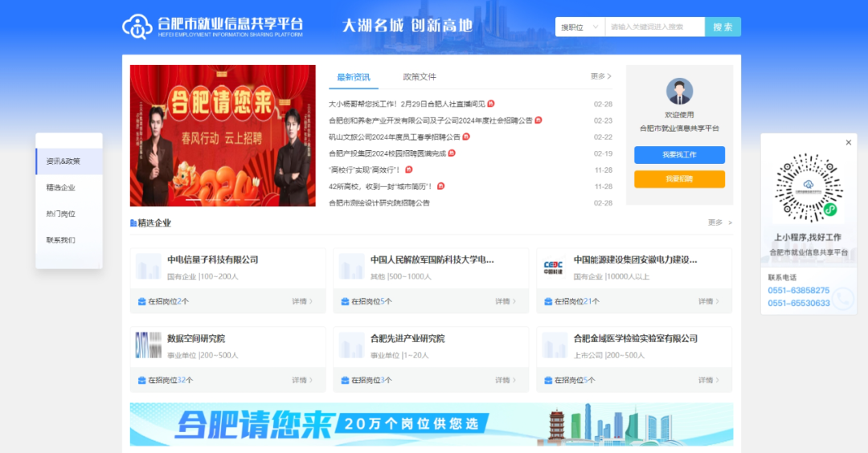868x453 pixels.
Task: Open the 搜职位 search type dropdown
Action: [x=580, y=27]
